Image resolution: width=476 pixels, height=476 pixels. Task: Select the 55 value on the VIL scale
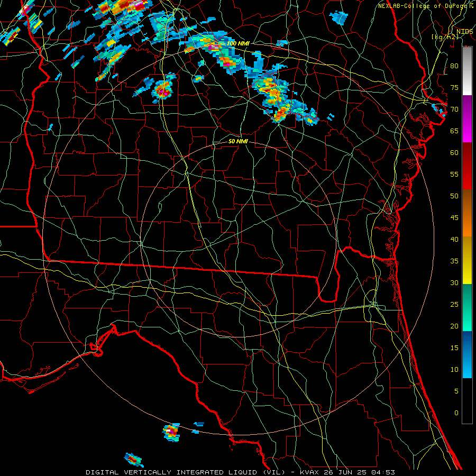point(454,174)
